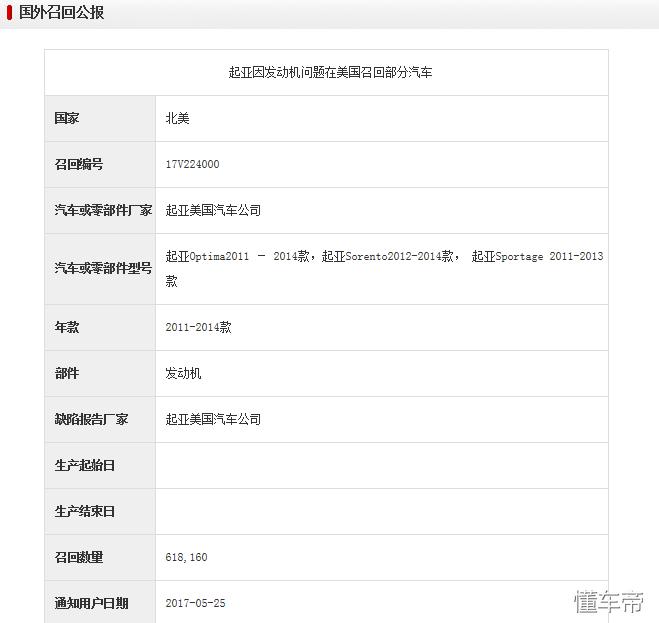This screenshot has width=659, height=623.
Task: Select the title 起亚因发动机问题在美国召回部分汽车
Action: (330, 72)
